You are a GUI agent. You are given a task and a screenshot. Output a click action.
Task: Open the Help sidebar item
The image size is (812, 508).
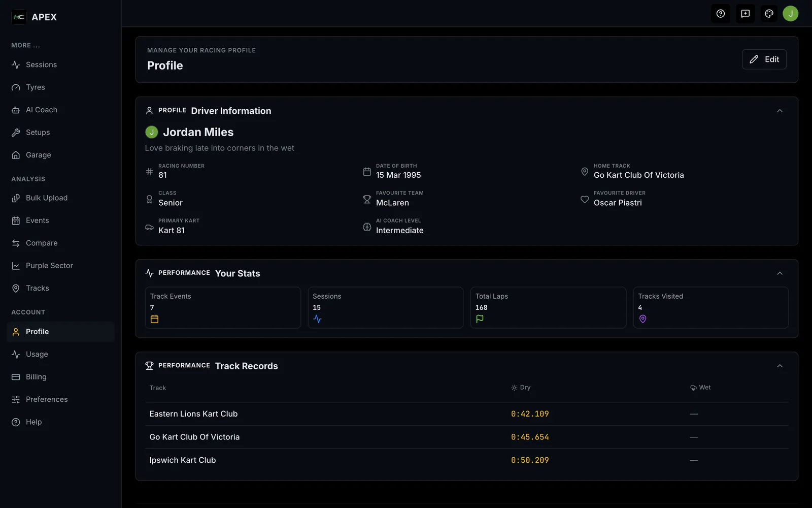coord(61,422)
